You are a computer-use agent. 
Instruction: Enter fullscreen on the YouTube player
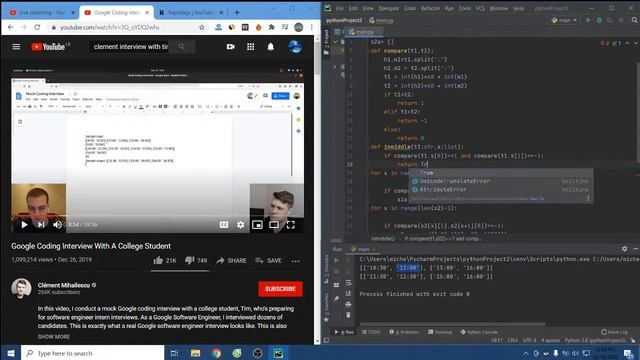click(291, 224)
